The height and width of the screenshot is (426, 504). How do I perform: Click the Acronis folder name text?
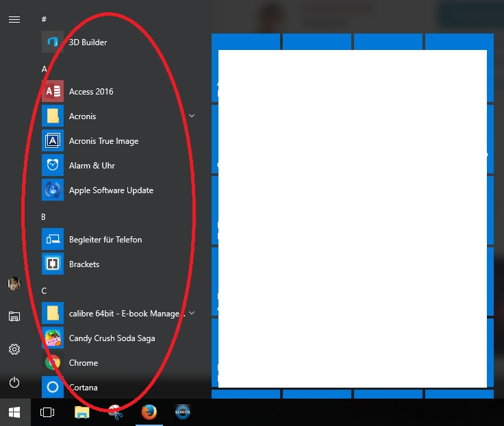click(83, 116)
